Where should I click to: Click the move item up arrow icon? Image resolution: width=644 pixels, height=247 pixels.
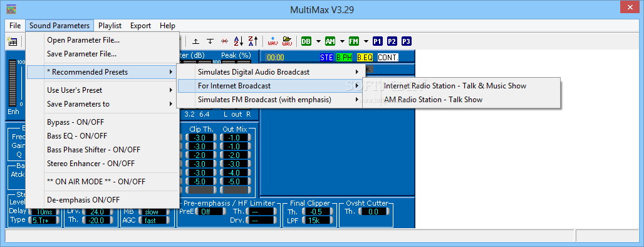(196, 41)
